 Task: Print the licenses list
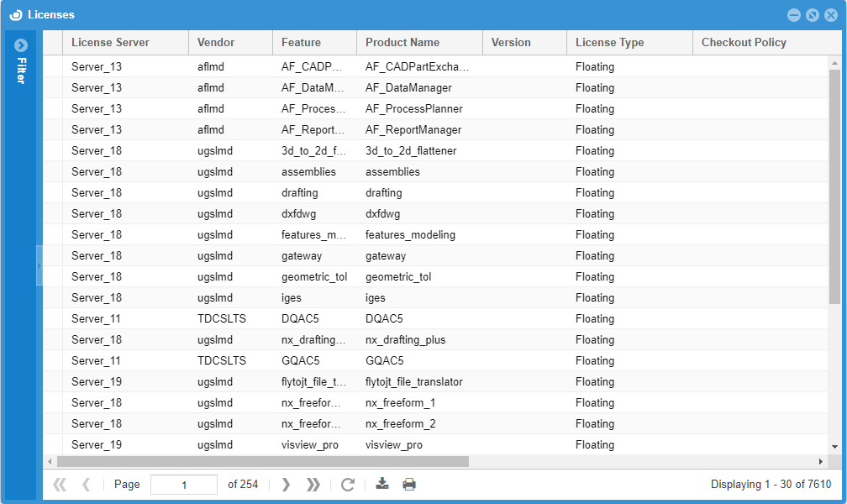coord(409,484)
